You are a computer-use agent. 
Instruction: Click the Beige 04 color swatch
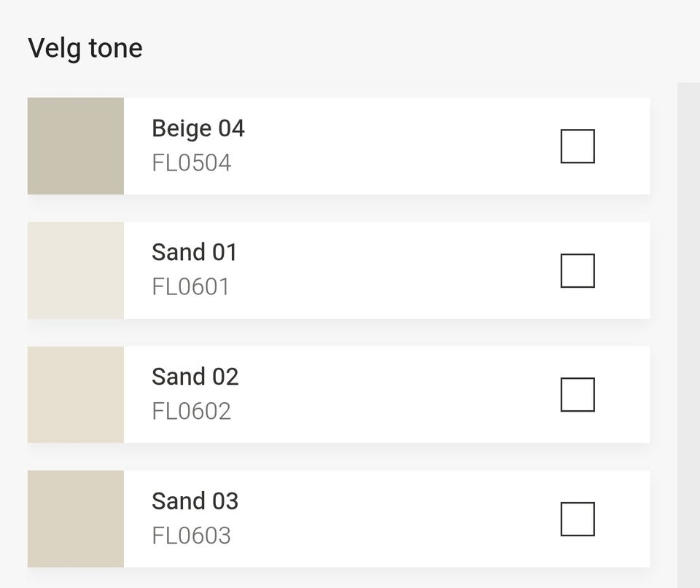pyautogui.click(x=76, y=146)
